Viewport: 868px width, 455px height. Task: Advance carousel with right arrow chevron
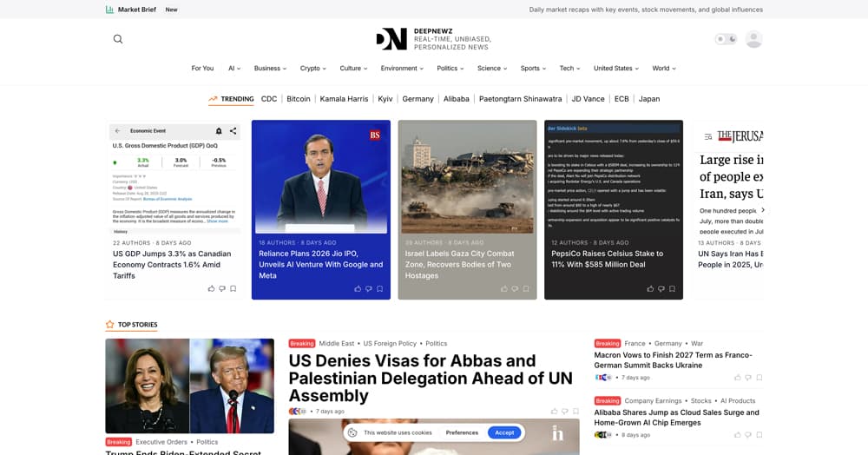pyautogui.click(x=763, y=210)
